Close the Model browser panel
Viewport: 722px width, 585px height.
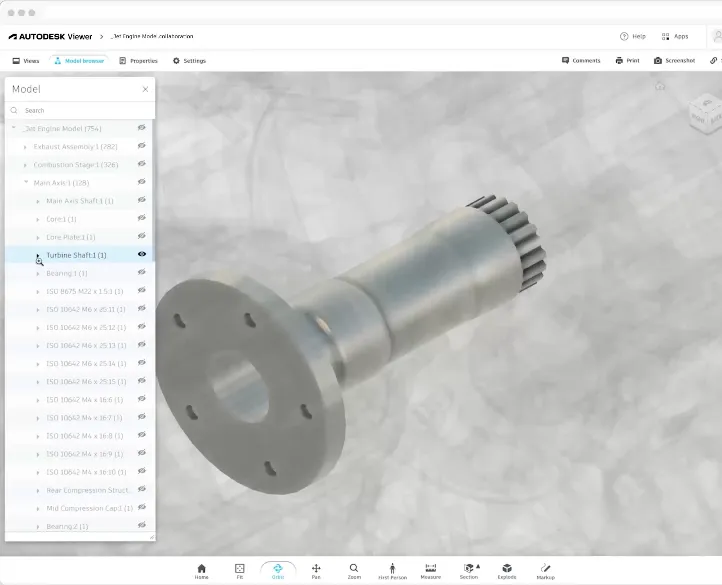tap(146, 89)
